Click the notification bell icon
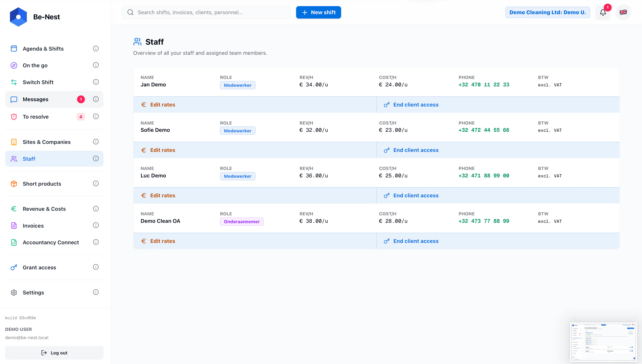642x364 pixels. (x=603, y=12)
